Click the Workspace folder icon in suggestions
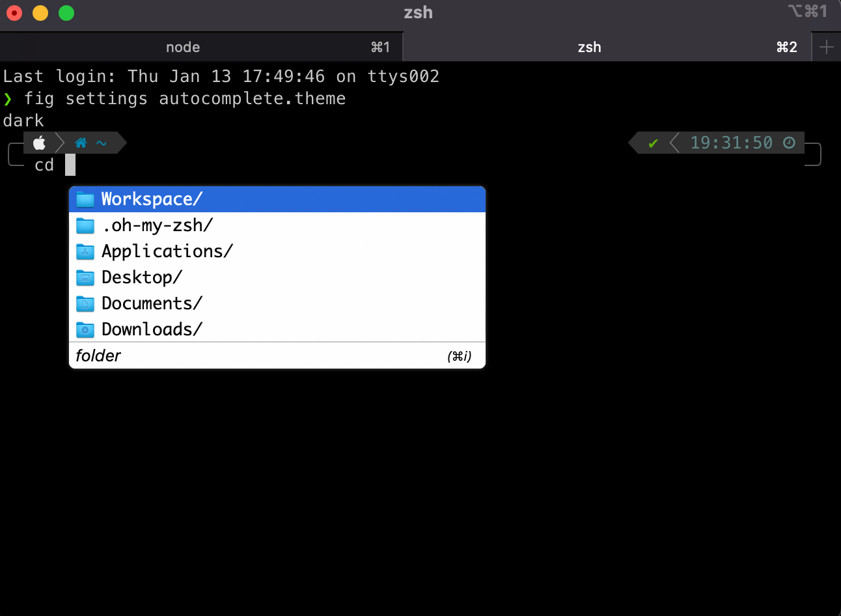 85,199
